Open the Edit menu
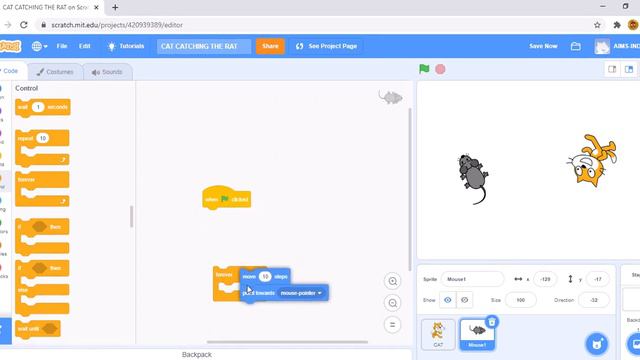The width and height of the screenshot is (640, 360). click(84, 46)
